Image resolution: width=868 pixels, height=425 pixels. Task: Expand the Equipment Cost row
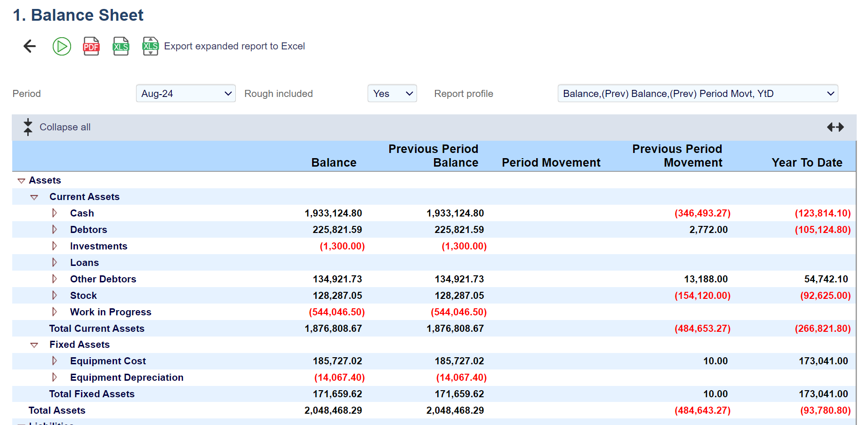coord(55,361)
